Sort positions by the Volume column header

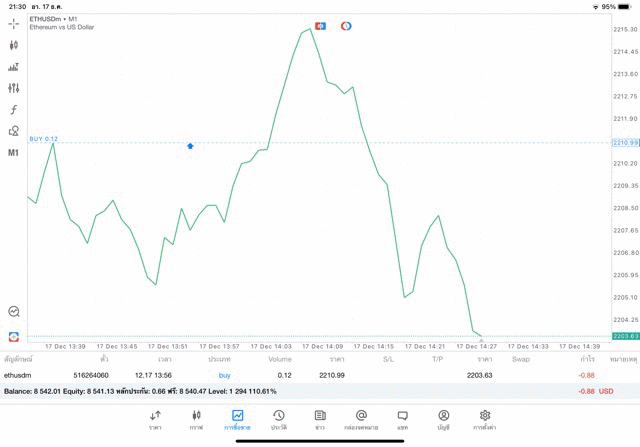(280, 358)
